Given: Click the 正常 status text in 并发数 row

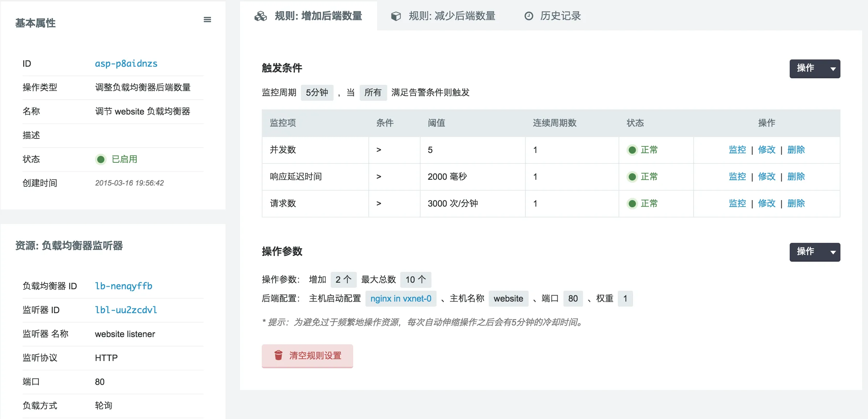Looking at the screenshot, I should point(649,150).
